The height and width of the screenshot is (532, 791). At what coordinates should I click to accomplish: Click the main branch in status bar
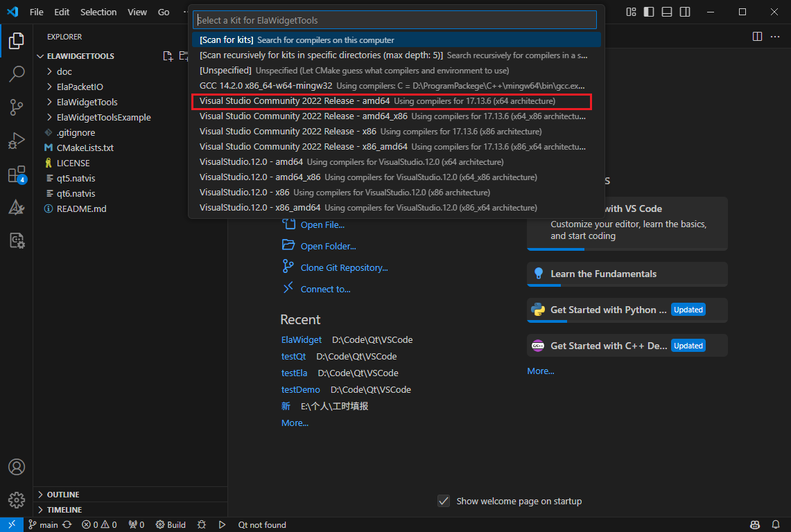coord(43,524)
